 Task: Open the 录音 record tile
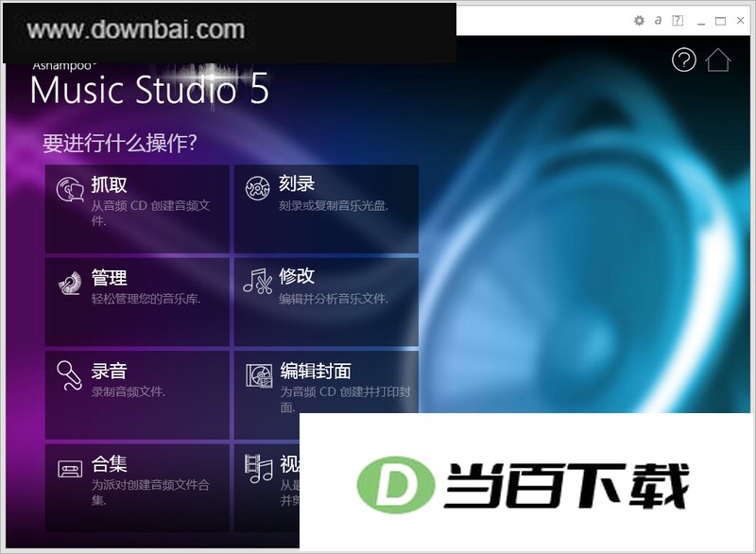(137, 395)
